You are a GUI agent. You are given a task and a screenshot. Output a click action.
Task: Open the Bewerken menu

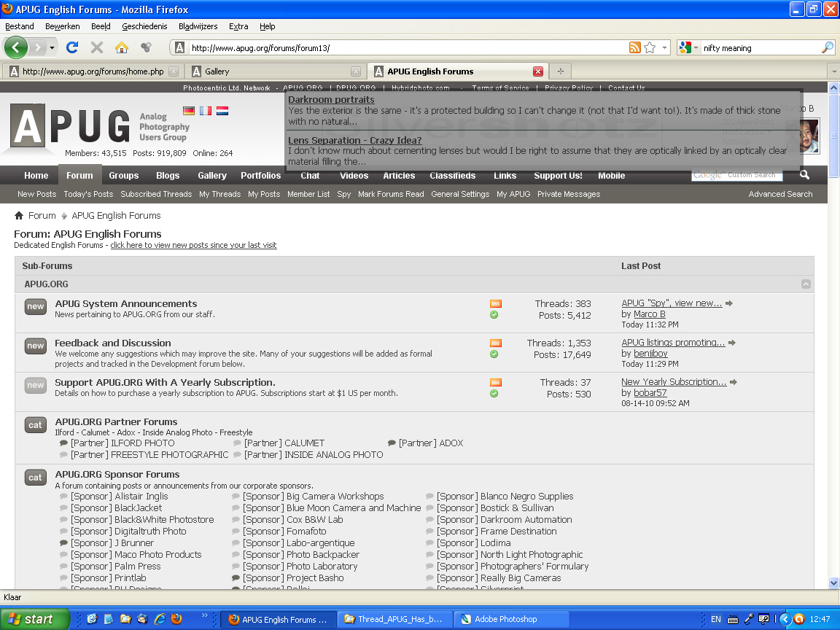click(63, 26)
